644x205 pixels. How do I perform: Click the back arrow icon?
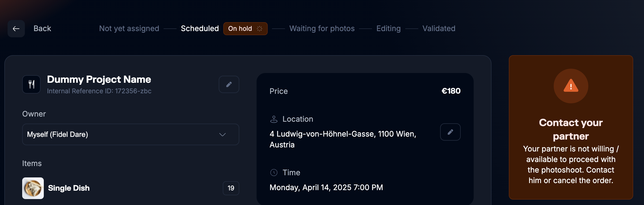point(16,28)
